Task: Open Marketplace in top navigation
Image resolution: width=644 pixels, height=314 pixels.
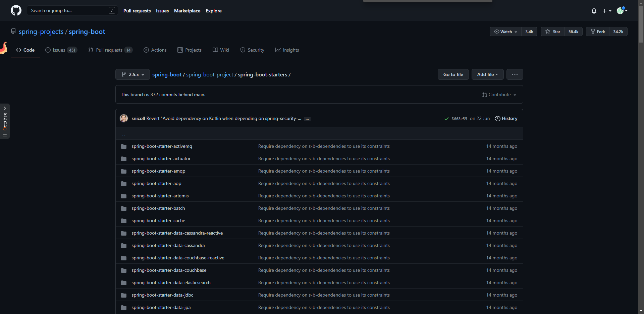Action: pyautogui.click(x=187, y=11)
